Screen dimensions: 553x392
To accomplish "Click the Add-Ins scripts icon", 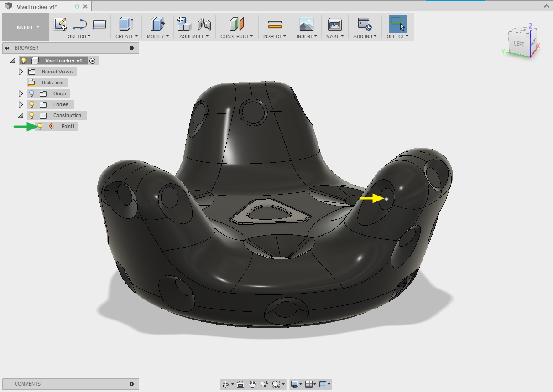I will 365,24.
